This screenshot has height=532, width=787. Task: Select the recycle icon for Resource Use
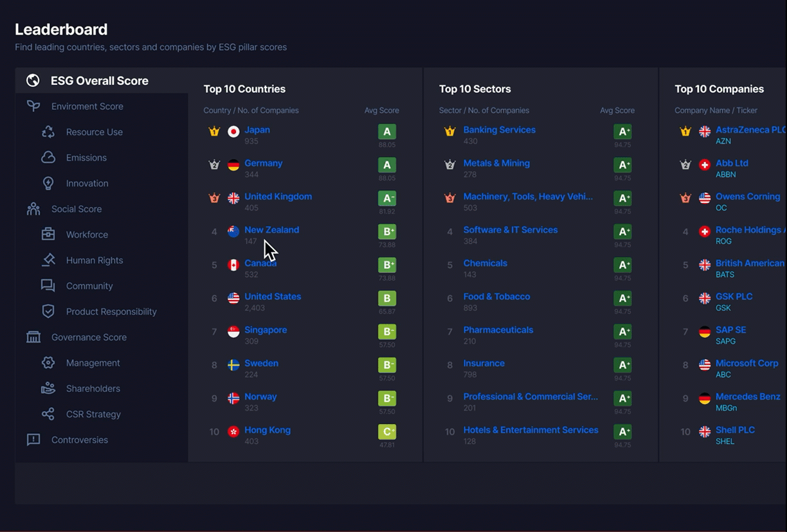pos(48,132)
